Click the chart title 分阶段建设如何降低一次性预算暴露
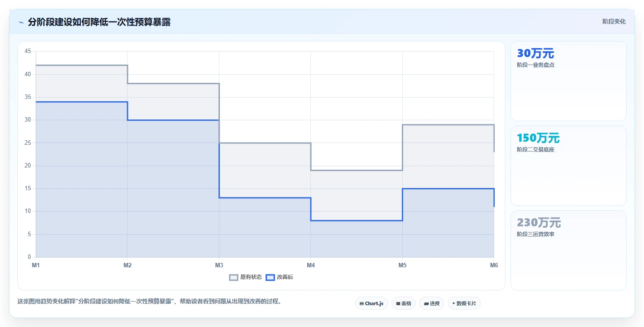Screen dimensions: 644x327 tap(99, 22)
